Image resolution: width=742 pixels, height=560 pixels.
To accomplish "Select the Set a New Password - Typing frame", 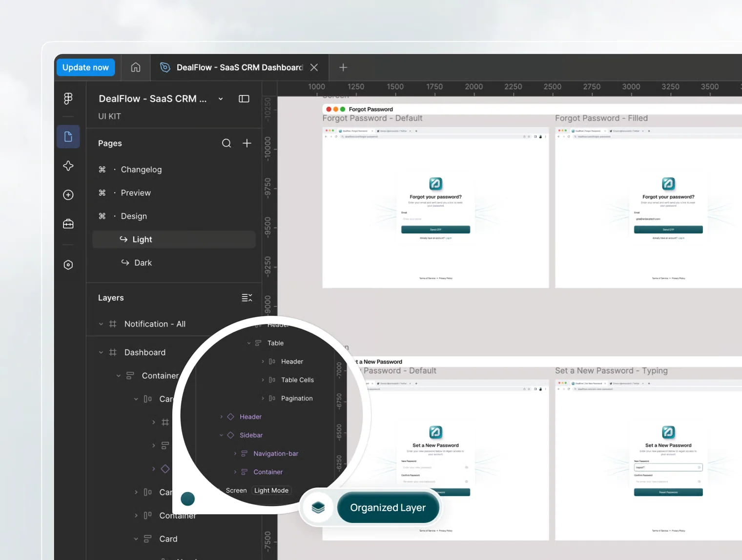I will [x=611, y=371].
